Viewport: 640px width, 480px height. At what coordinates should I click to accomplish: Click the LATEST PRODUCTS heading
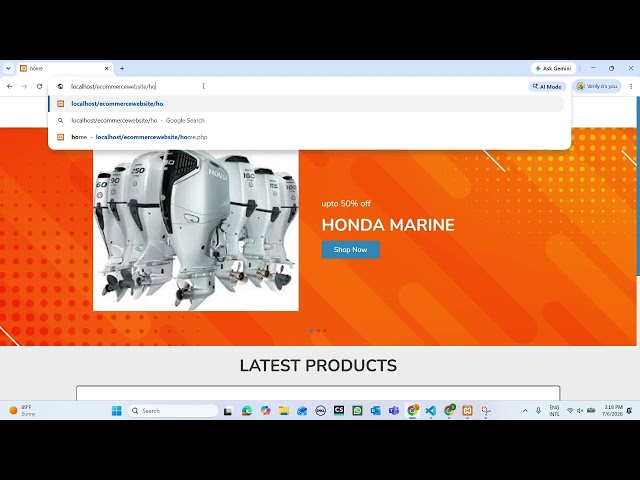318,365
